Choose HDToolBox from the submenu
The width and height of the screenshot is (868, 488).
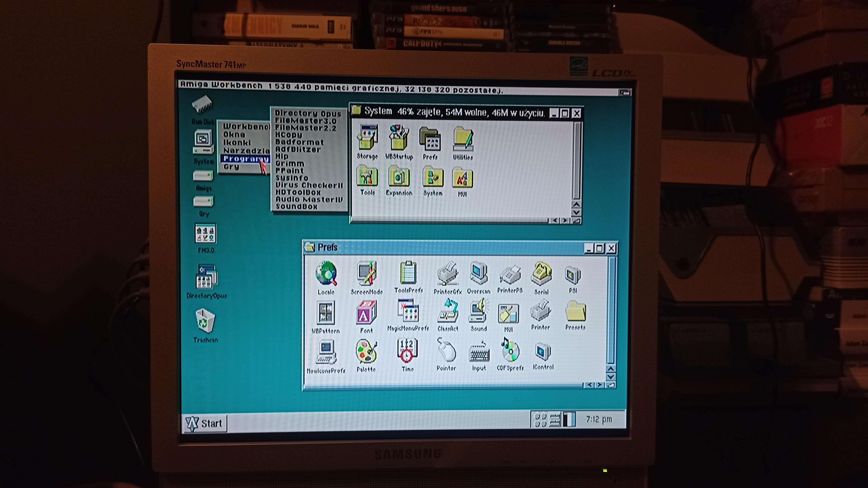[x=309, y=192]
